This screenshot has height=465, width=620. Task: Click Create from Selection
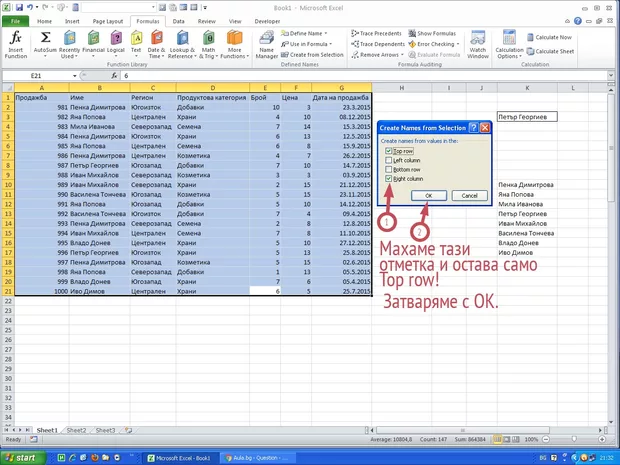tap(314, 54)
